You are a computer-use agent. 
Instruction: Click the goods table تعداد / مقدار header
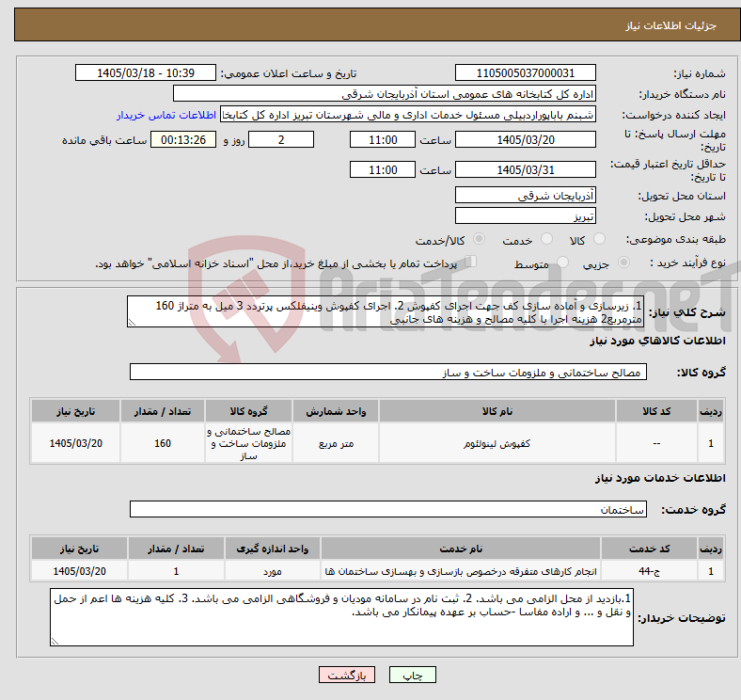[163, 411]
